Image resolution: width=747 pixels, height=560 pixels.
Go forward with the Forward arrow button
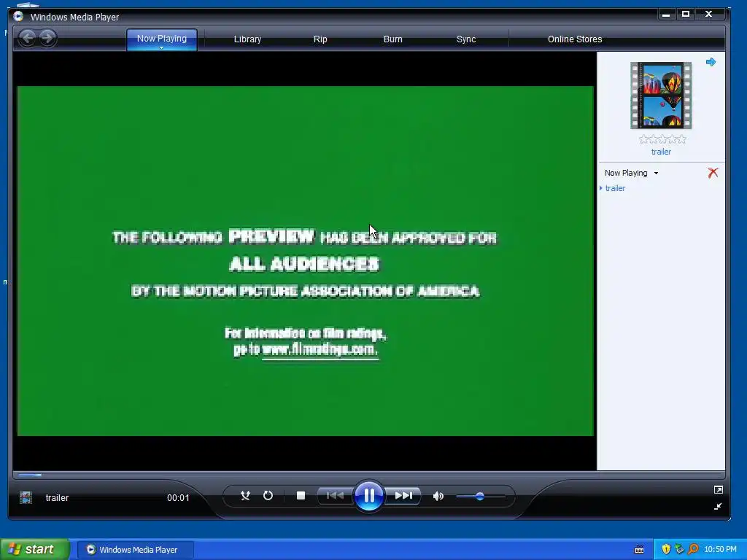(47, 38)
